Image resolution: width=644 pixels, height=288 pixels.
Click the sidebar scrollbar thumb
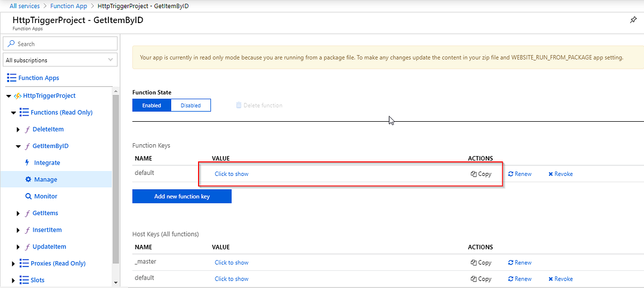pyautogui.click(x=115, y=180)
